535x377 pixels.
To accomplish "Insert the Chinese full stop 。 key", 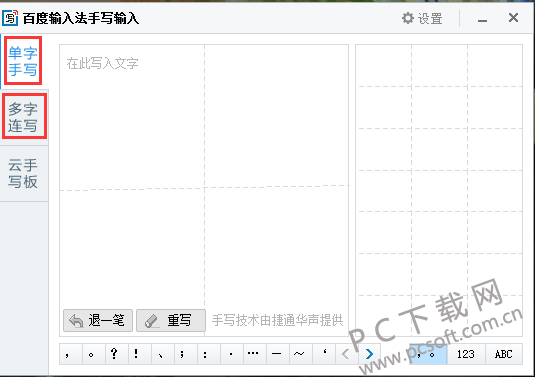I will coord(94,354).
